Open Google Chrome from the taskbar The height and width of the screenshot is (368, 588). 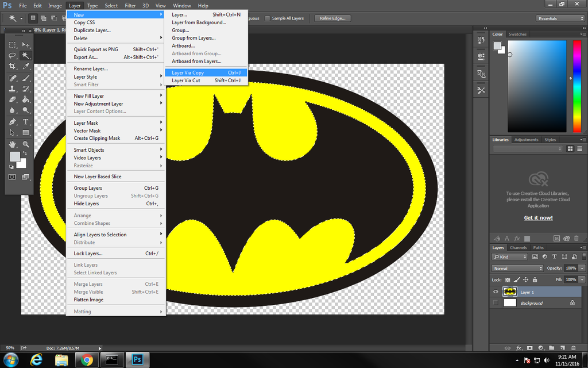[x=87, y=360]
